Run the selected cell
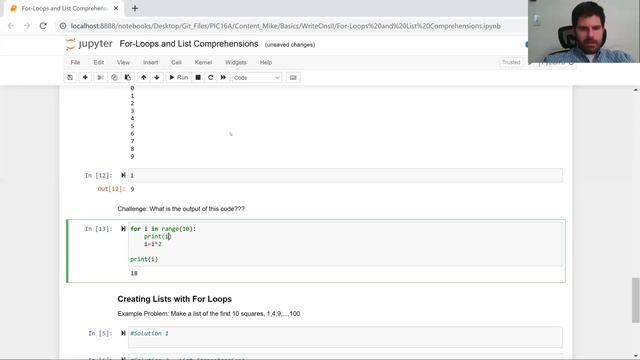 [x=178, y=78]
